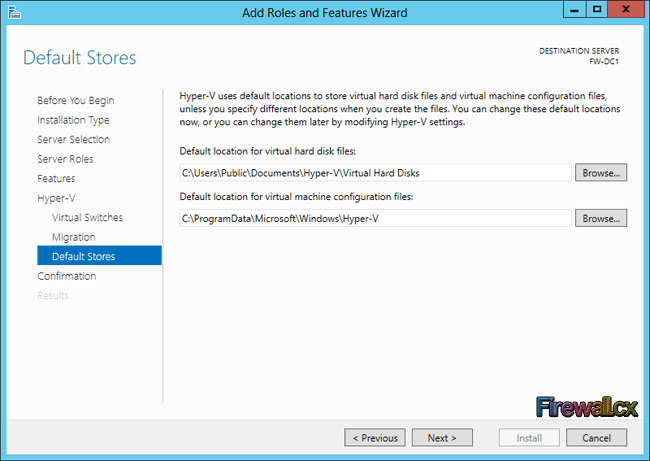
Task: Click the virtual hard disk files path field
Action: click(376, 172)
